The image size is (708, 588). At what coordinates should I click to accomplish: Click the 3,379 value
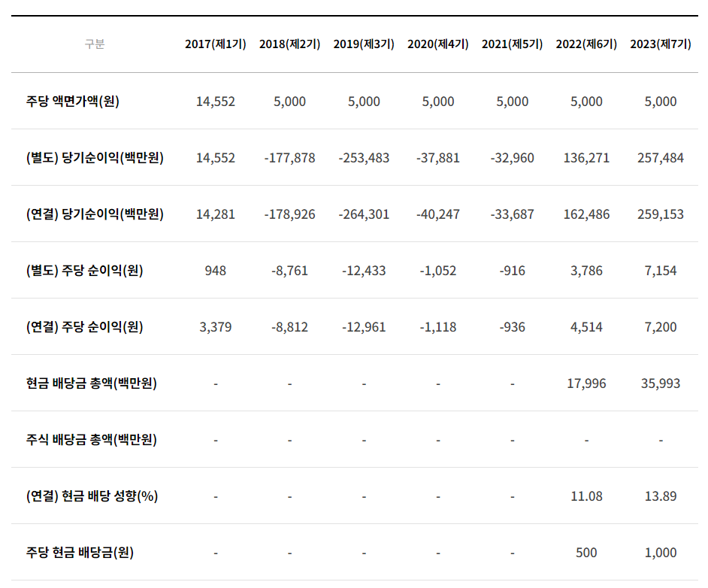216,327
